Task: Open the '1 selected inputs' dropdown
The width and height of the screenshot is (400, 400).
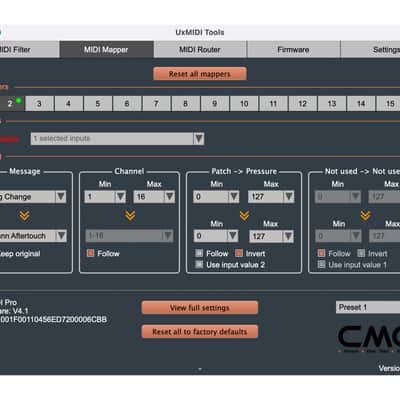Action: click(x=117, y=139)
